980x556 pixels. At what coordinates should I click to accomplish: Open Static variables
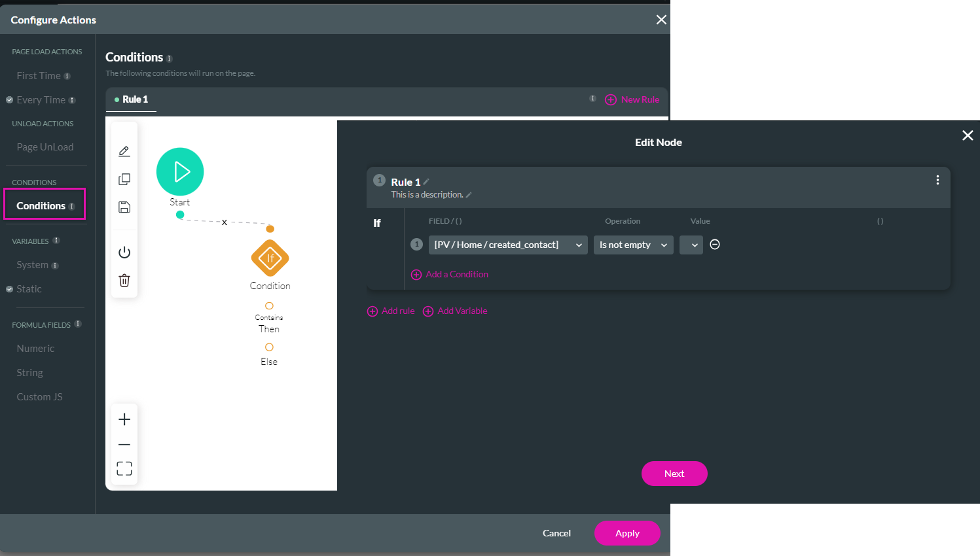(x=29, y=289)
